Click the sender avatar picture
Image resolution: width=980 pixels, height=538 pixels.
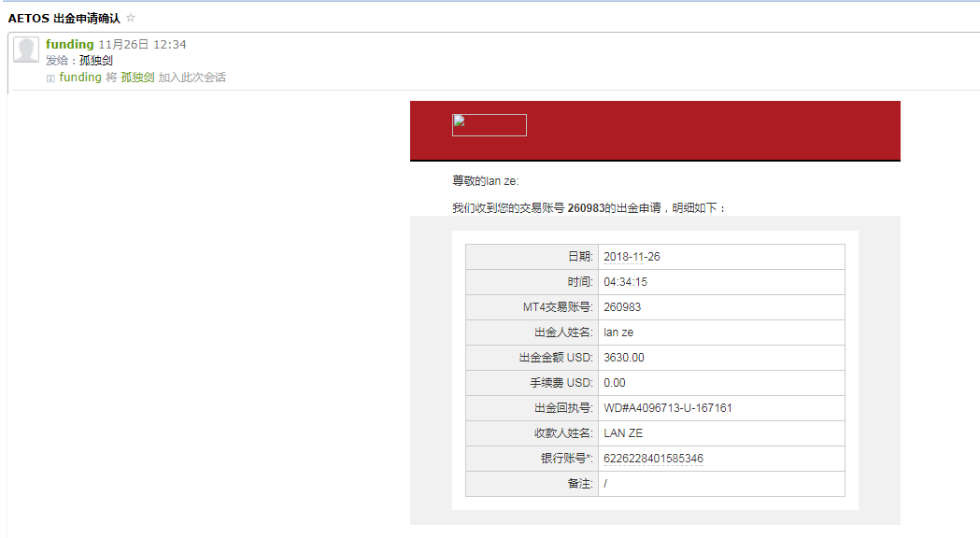26,50
